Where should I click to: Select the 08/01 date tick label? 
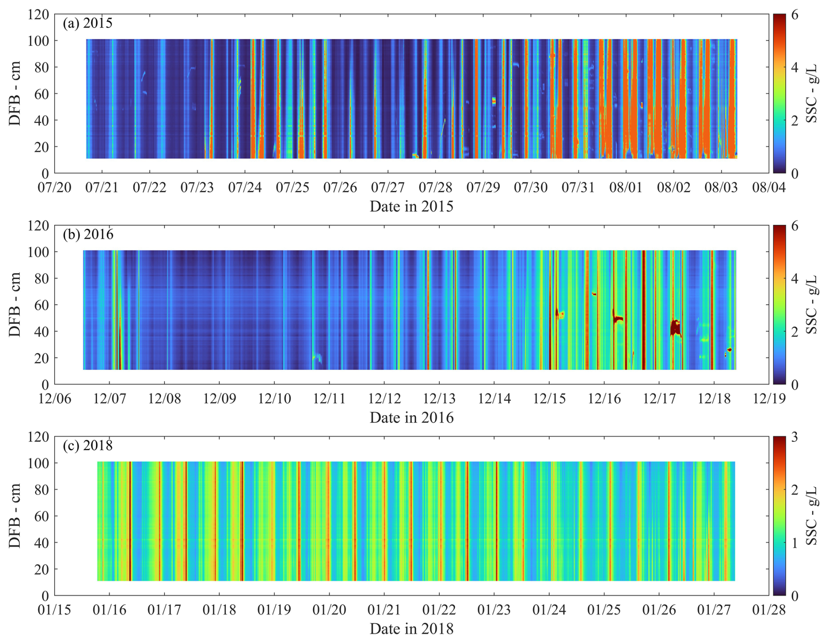626,188
